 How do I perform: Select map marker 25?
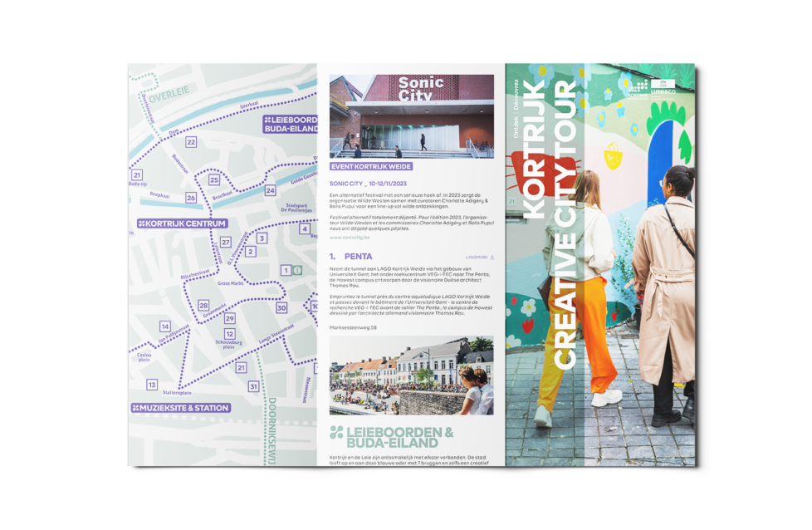(214, 179)
